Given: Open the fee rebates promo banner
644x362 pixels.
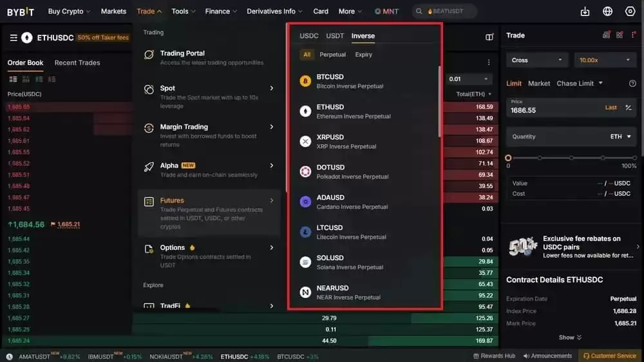Looking at the screenshot, I should [x=573, y=247].
